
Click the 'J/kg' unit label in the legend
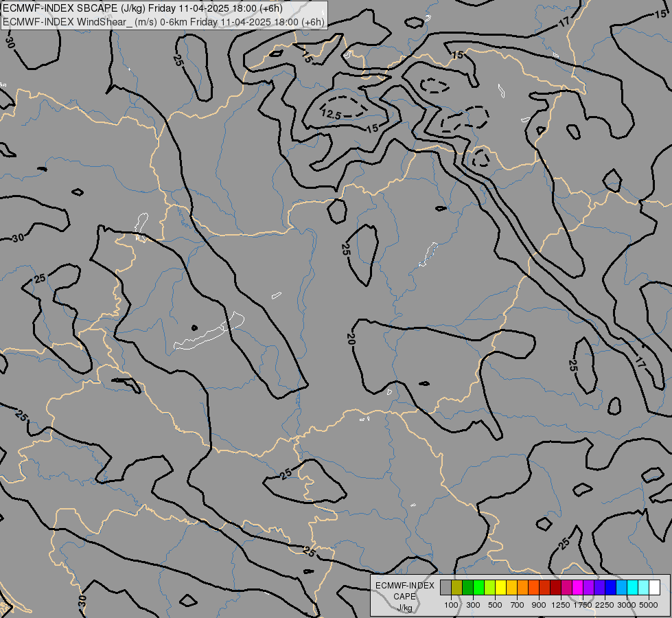point(404,608)
